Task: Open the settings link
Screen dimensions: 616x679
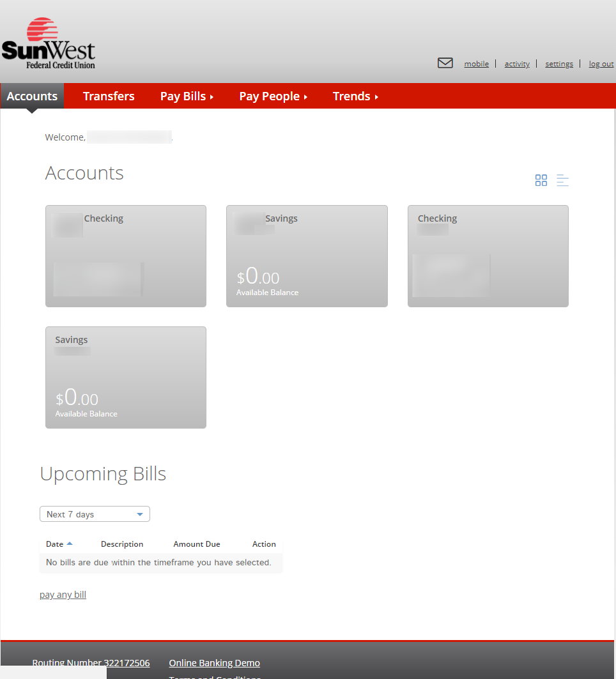Action: pos(559,64)
